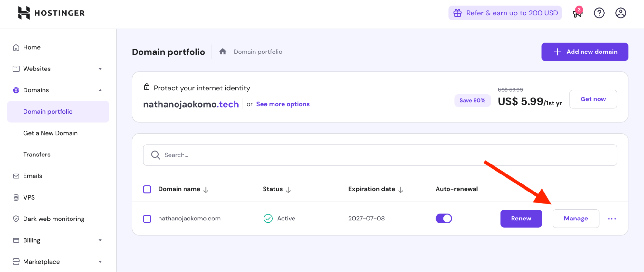Open the notifications megaphone icon
The width and height of the screenshot is (644, 272).
coord(577,13)
